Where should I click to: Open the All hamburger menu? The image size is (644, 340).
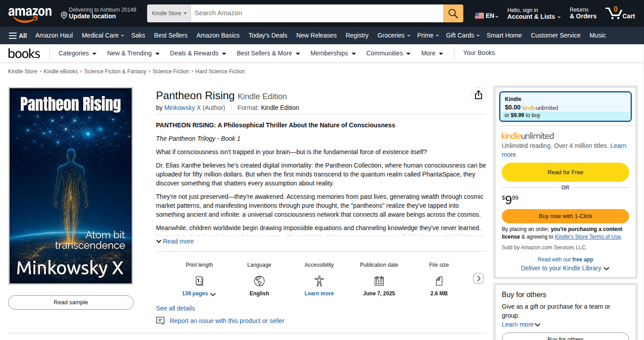point(18,35)
